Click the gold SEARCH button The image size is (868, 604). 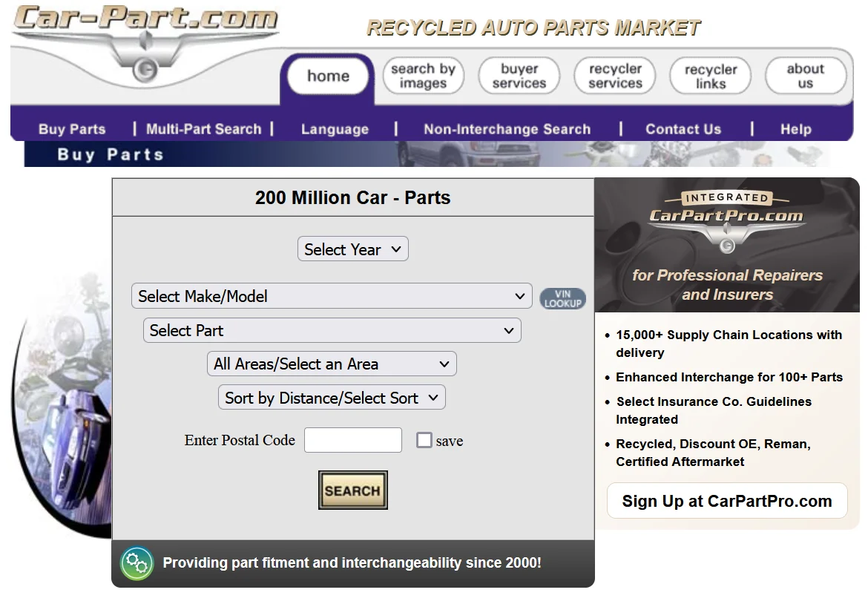[352, 490]
